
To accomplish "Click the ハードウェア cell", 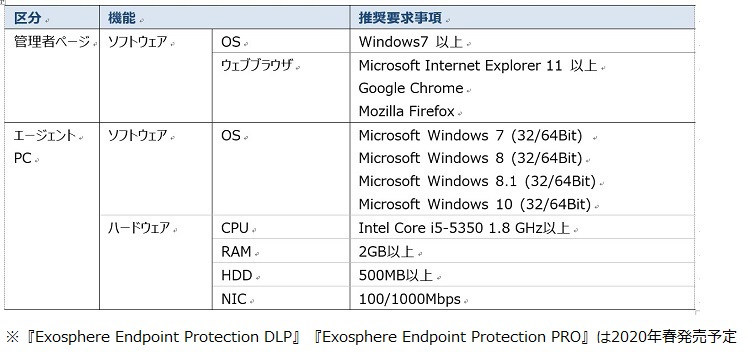I will (x=156, y=262).
